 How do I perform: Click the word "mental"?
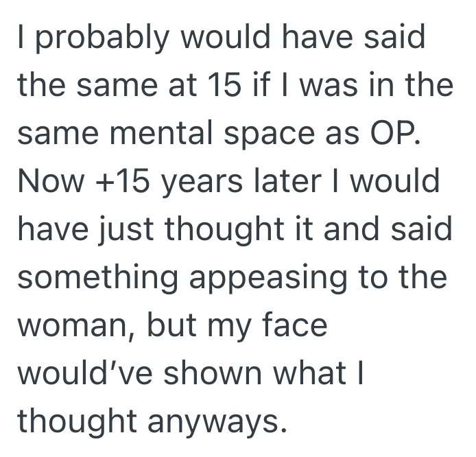pos(163,132)
